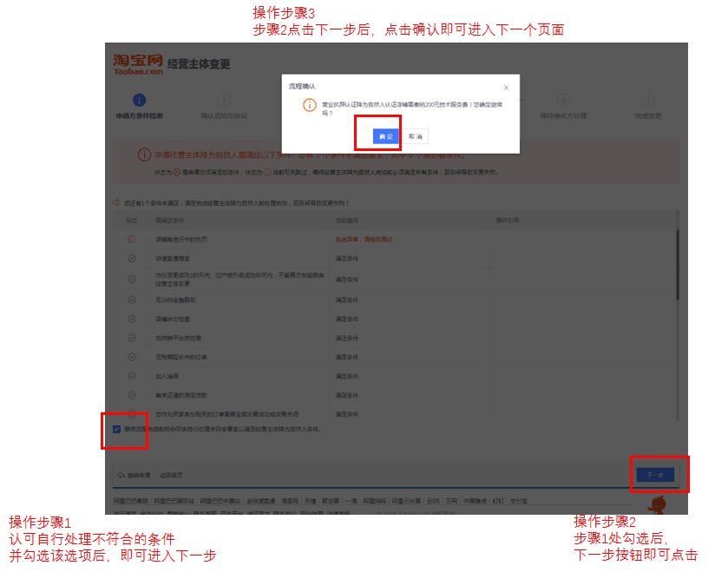
Task: Click check icon for 无账期延长中的订单 row
Action: tap(132, 357)
